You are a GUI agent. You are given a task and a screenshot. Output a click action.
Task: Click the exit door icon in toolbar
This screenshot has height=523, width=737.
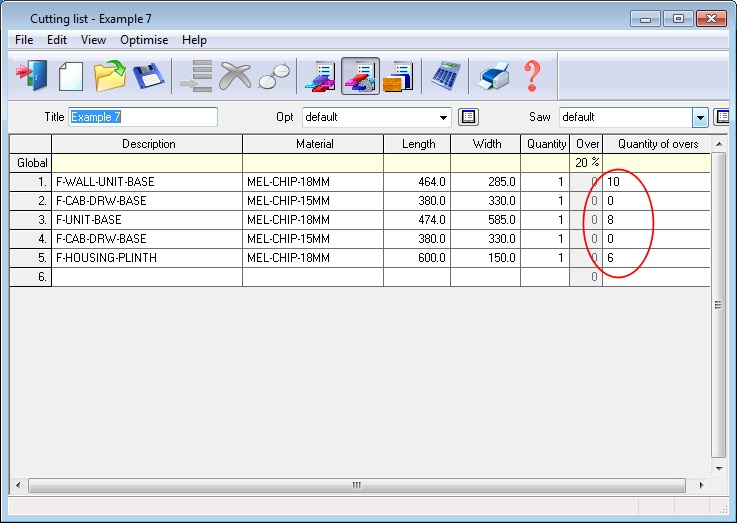31,76
